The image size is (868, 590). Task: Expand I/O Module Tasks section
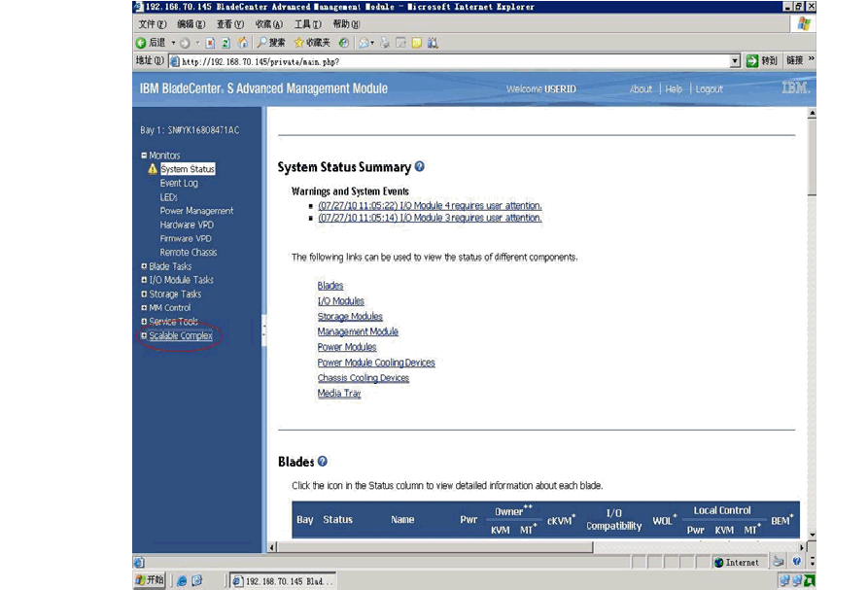144,280
